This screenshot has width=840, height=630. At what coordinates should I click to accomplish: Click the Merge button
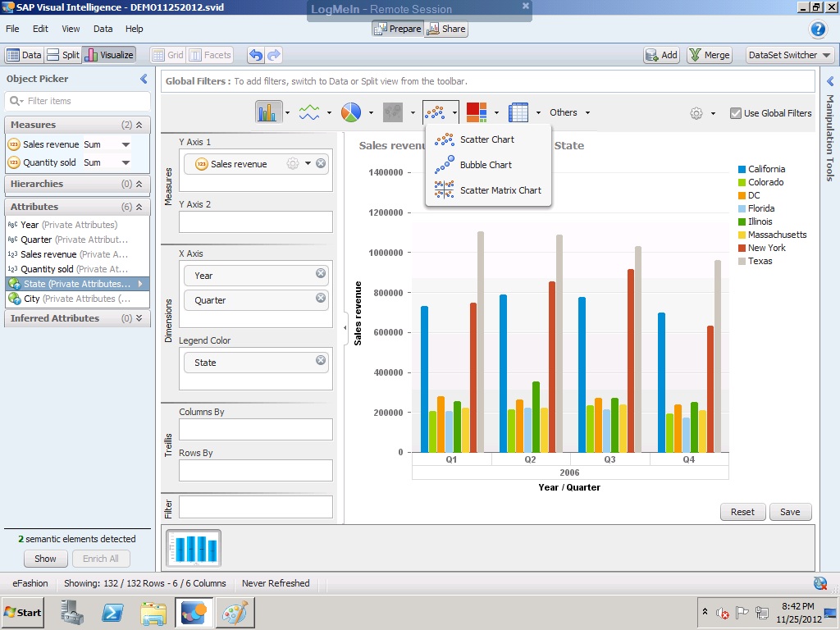710,55
